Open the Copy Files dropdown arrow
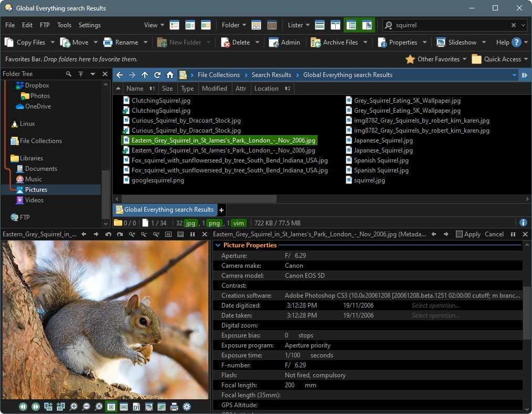This screenshot has height=414, width=532. coord(52,42)
